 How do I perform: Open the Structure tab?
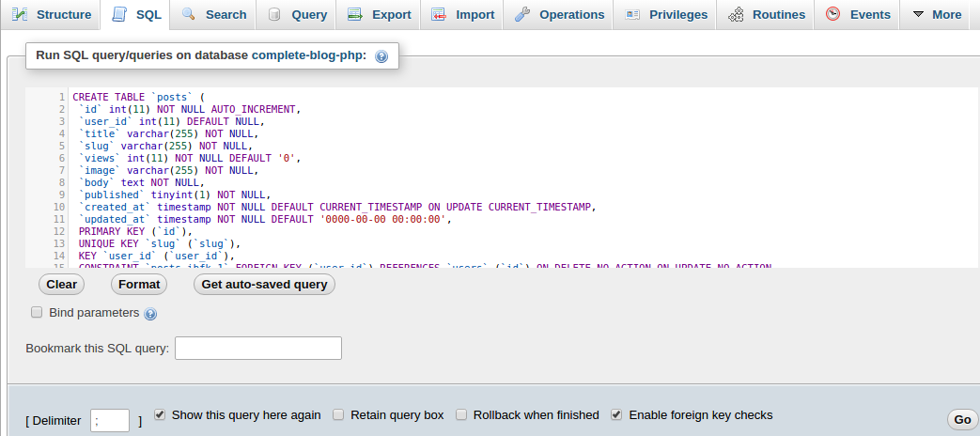52,14
